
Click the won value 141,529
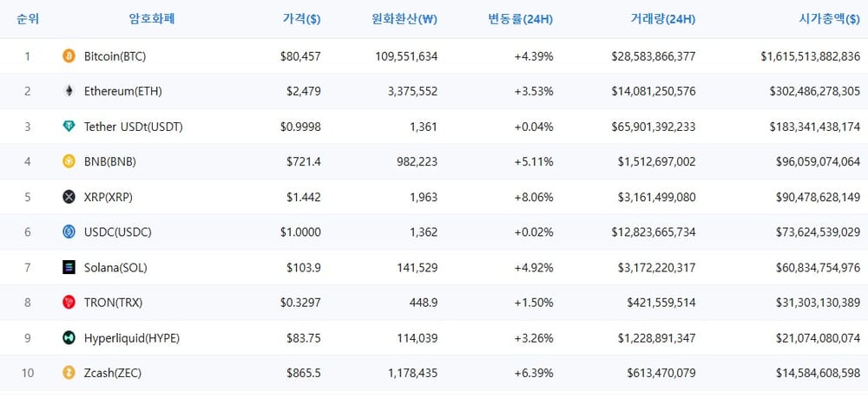tap(418, 268)
